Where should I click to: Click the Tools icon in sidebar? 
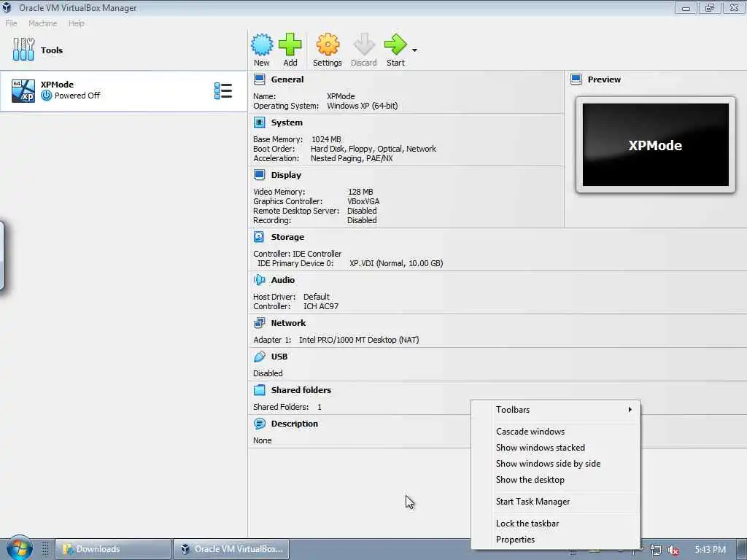pos(23,50)
